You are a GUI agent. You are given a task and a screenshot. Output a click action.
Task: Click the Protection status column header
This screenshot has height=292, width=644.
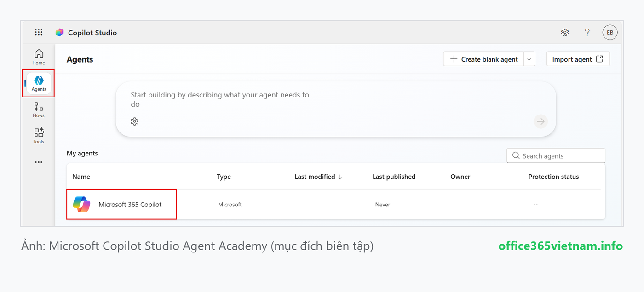point(553,177)
